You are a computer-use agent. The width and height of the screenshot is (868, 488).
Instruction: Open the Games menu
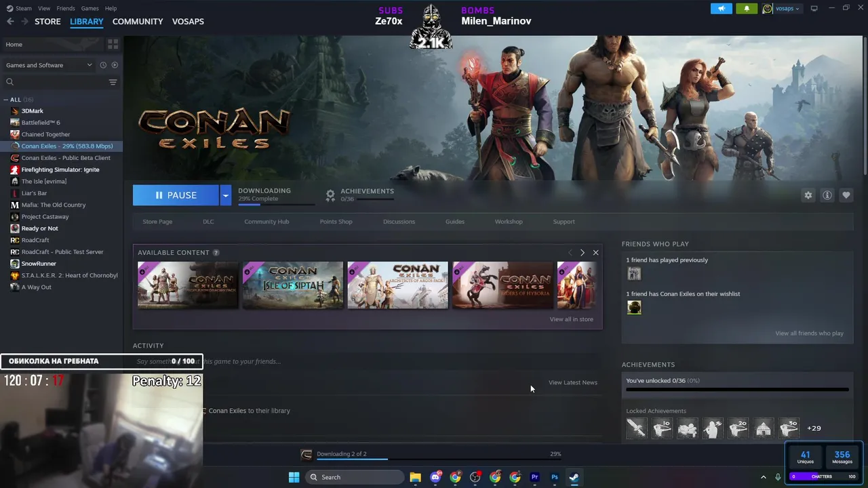point(90,8)
